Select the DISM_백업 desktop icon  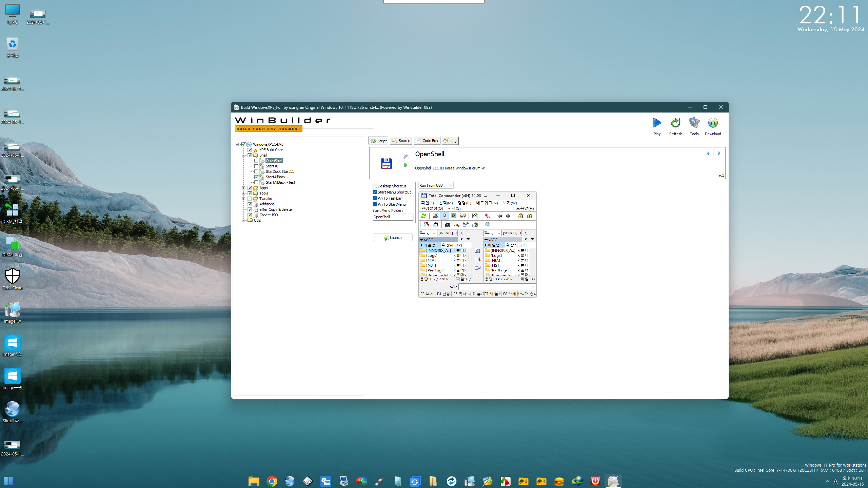pyautogui.click(x=13, y=213)
